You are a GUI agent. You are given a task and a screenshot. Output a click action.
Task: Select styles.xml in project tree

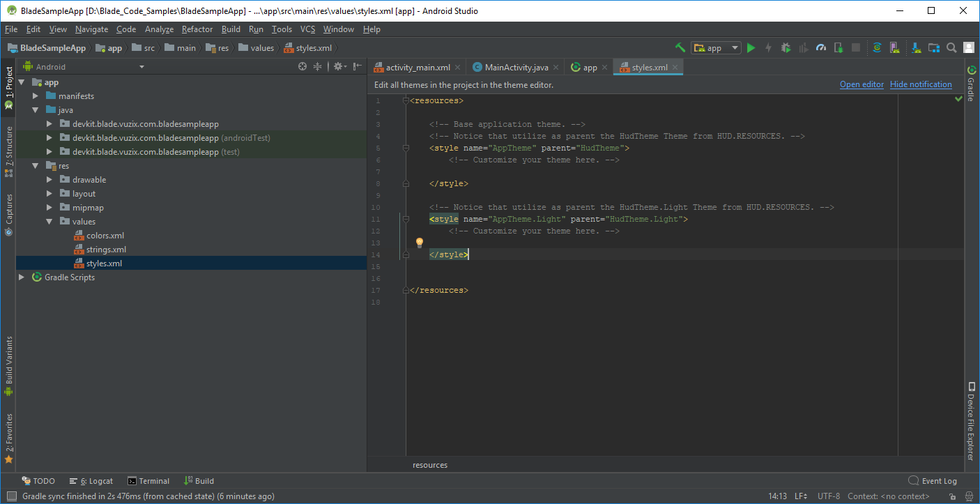coord(104,264)
